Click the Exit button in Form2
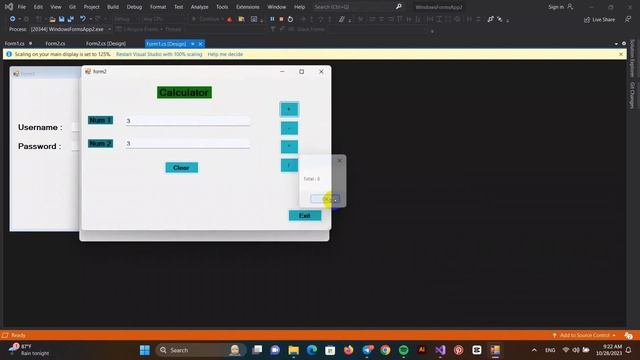Viewport: 640px width, 360px height. pyautogui.click(x=305, y=216)
